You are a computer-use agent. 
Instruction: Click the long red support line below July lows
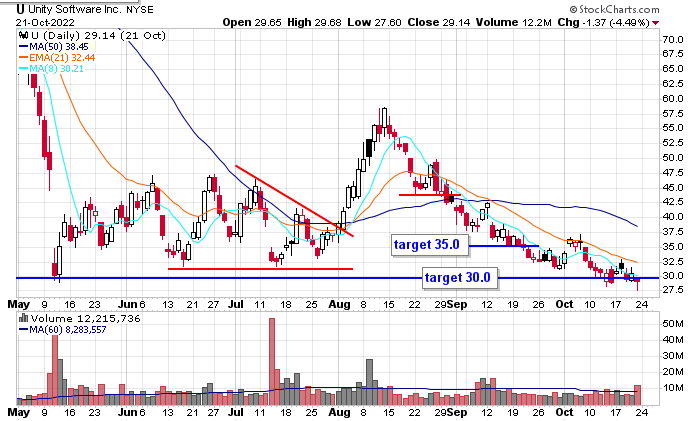point(260,269)
